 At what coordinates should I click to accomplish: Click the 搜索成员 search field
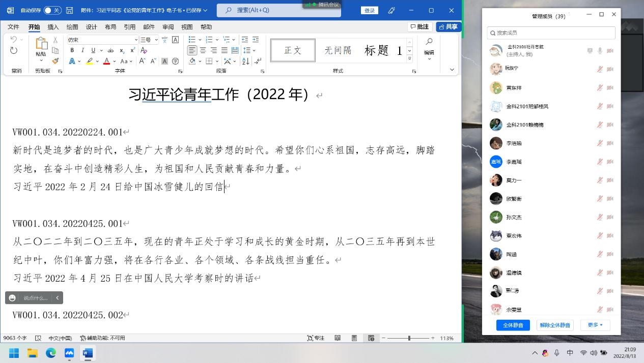tap(551, 33)
